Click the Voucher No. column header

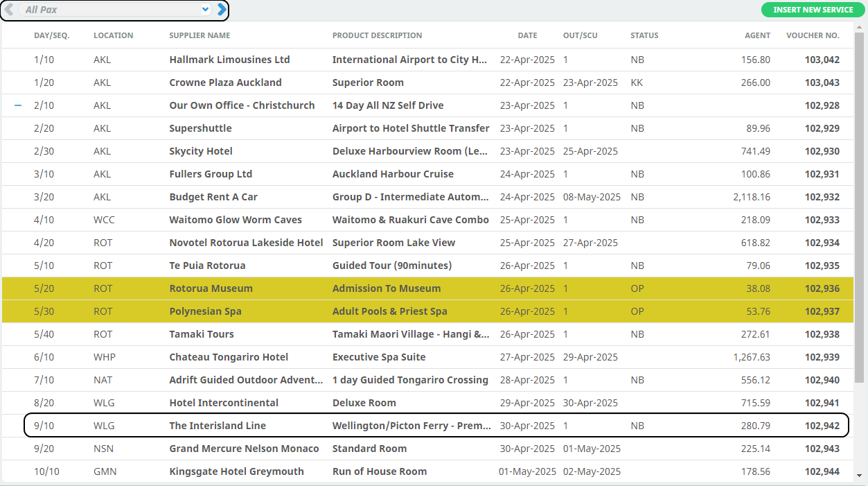point(812,35)
